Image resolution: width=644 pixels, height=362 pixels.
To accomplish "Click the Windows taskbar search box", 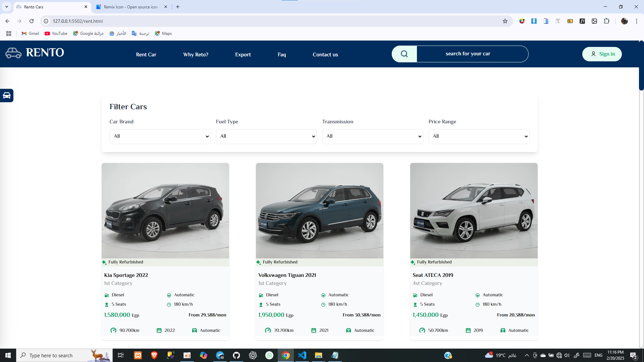I will pyautogui.click(x=64, y=355).
